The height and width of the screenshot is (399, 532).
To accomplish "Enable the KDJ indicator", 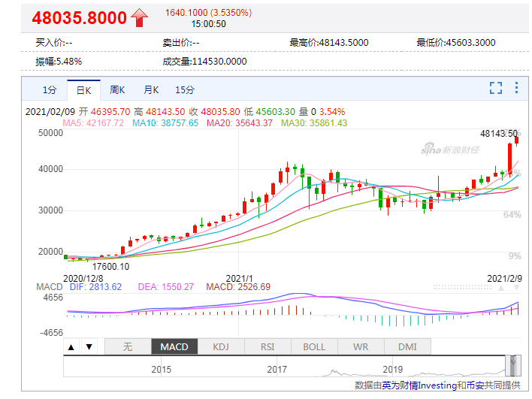I will pyautogui.click(x=221, y=346).
